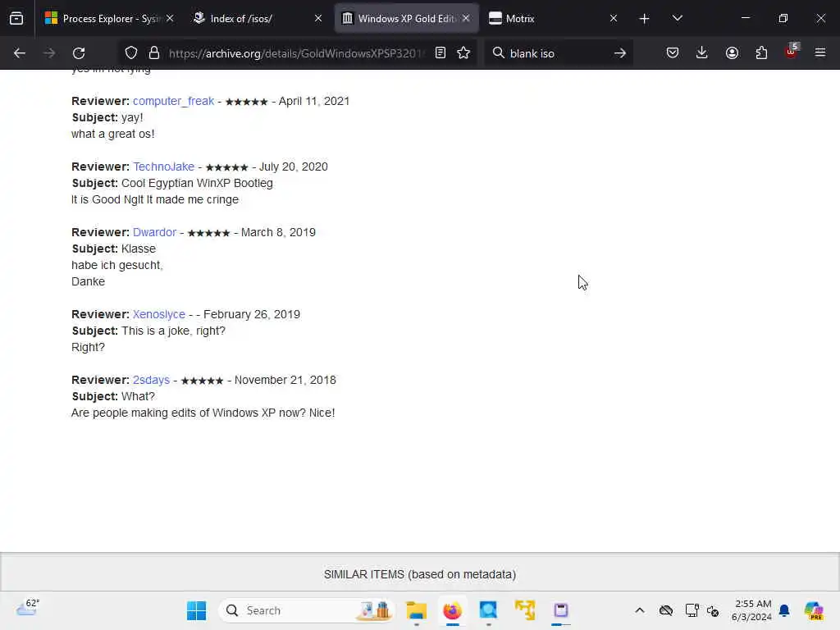Go back to previous page

[x=20, y=53]
